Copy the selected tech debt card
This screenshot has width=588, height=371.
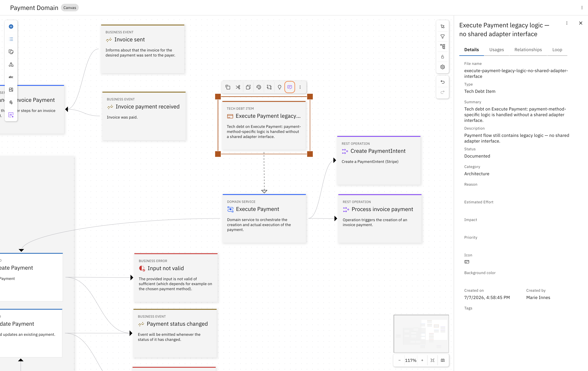[228, 87]
